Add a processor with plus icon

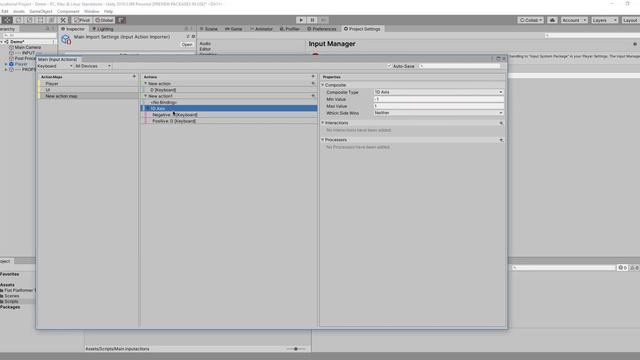pos(501,140)
